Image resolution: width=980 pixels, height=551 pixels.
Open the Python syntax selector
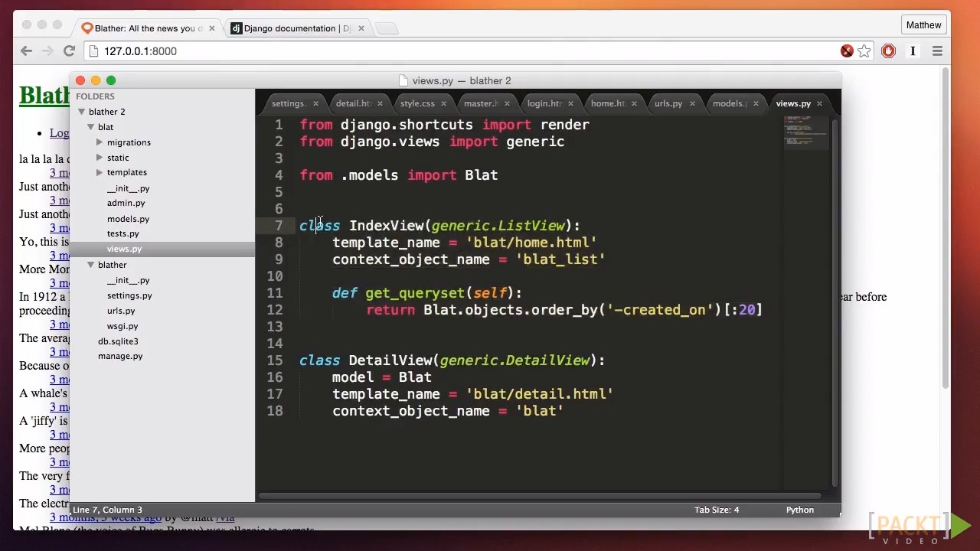799,510
